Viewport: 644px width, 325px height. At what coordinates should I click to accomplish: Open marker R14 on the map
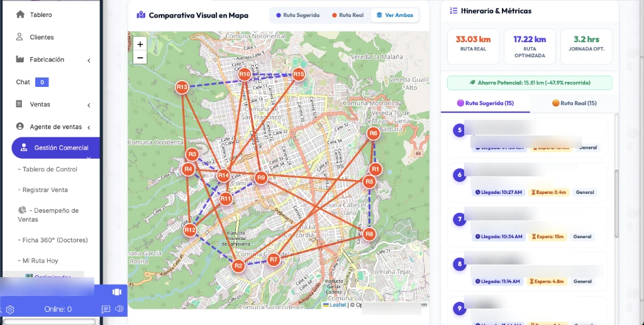[x=223, y=176]
